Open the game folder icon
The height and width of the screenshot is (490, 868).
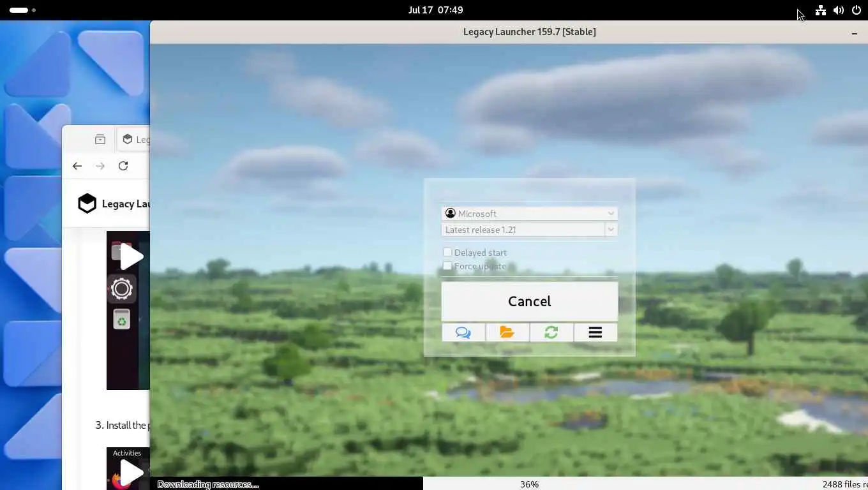tap(507, 332)
